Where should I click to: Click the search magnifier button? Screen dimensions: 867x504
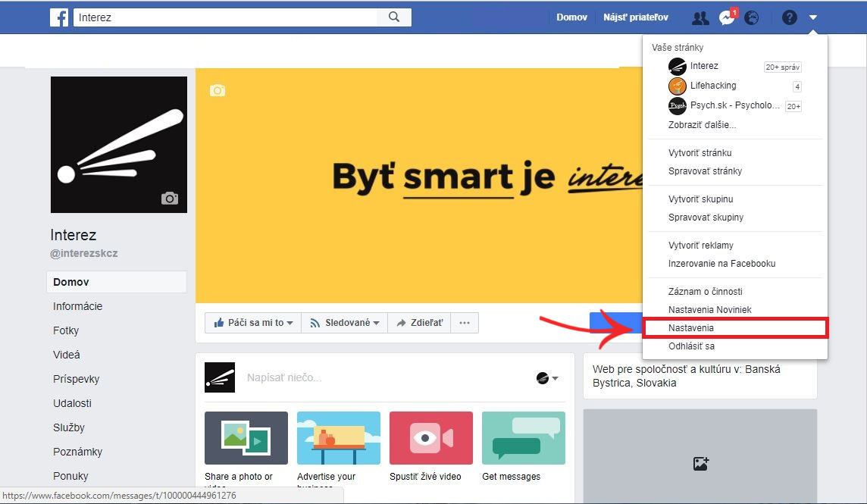click(x=393, y=17)
